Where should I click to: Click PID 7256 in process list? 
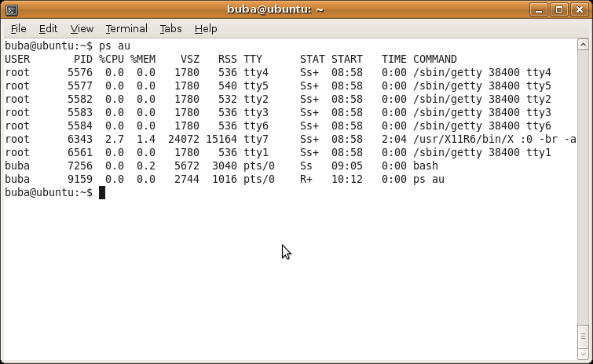point(80,166)
